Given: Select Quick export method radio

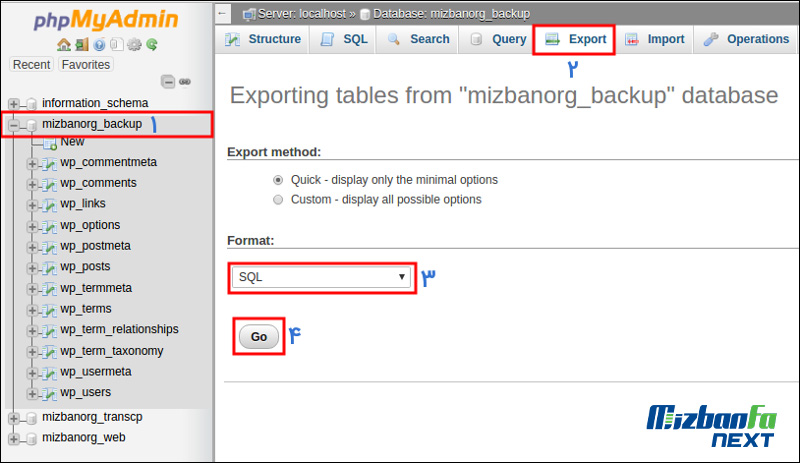Looking at the screenshot, I should pos(278,180).
